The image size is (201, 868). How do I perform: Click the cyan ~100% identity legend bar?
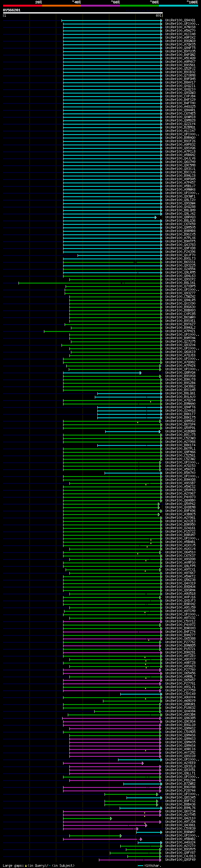point(178,6)
